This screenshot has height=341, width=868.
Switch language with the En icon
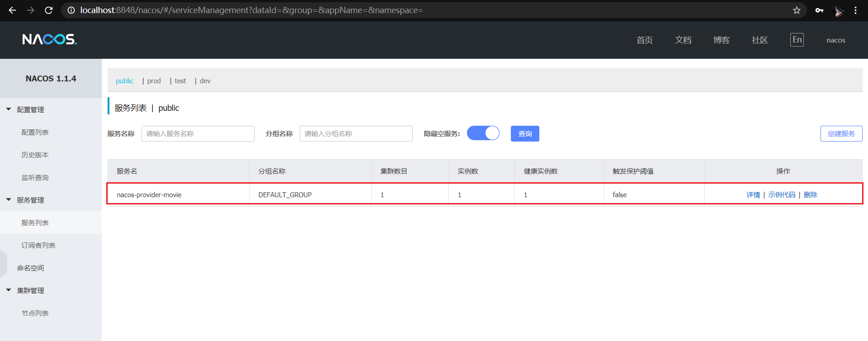click(797, 40)
